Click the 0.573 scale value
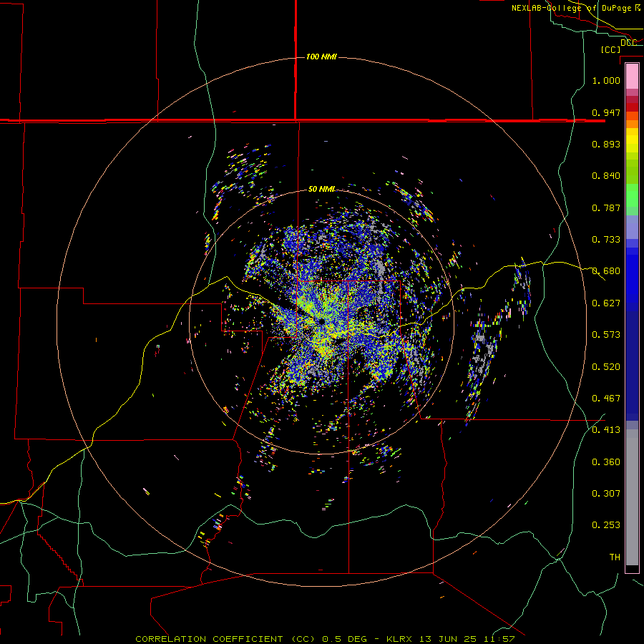Screen dimensions: 644x644 pyautogui.click(x=606, y=335)
